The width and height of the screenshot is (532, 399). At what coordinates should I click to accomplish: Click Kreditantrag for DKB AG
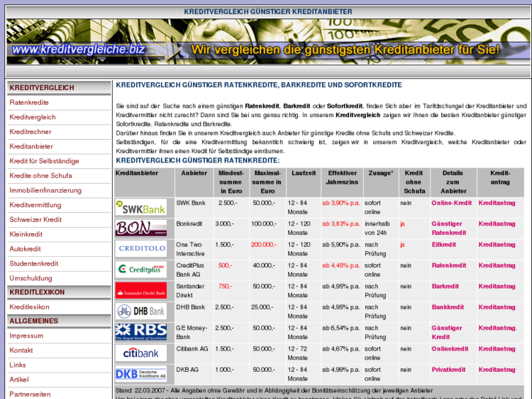point(497,370)
